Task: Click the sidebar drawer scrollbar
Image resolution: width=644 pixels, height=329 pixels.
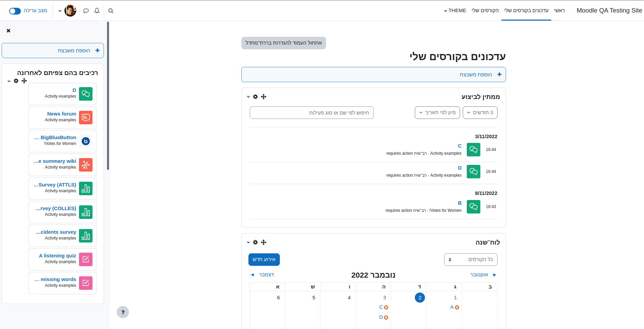Action: coord(108,96)
